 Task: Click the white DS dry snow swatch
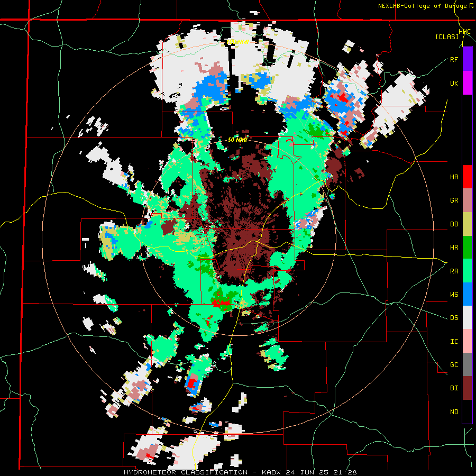[x=467, y=317]
